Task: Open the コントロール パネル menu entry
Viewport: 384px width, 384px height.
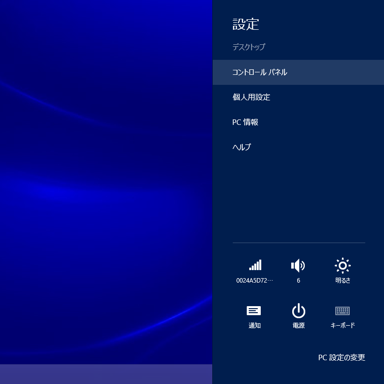Action: (x=298, y=72)
